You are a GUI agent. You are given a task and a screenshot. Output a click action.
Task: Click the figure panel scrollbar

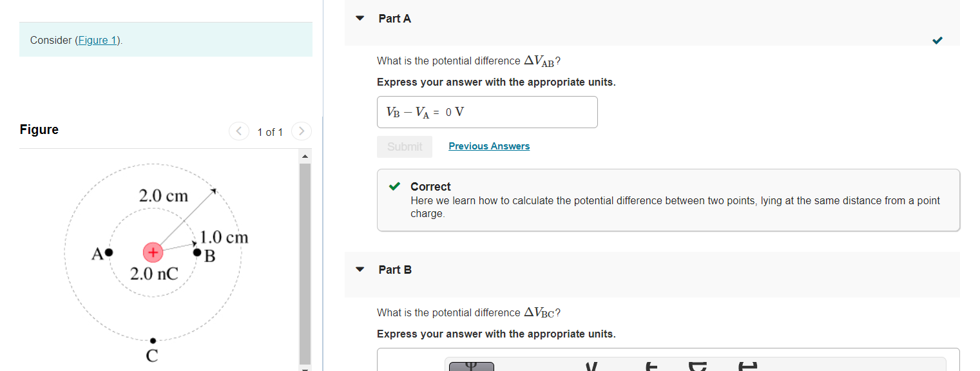click(x=303, y=258)
